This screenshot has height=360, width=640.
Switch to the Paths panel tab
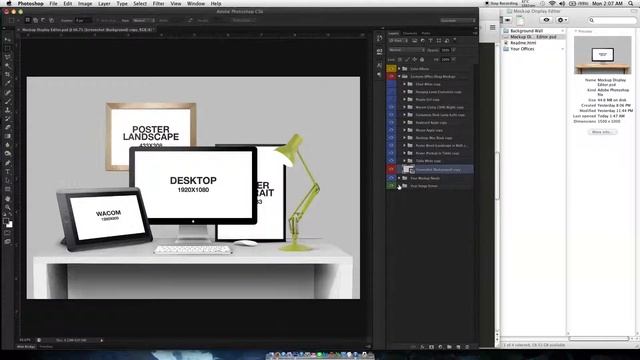point(426,33)
